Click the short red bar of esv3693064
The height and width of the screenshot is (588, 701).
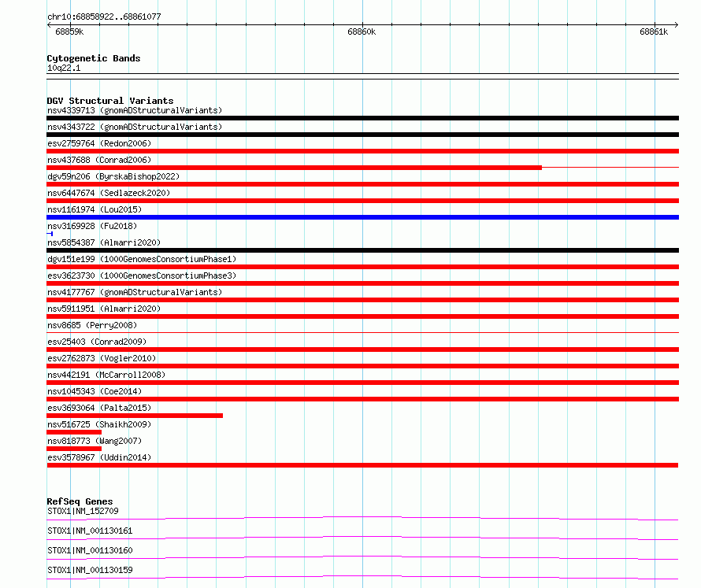click(x=135, y=416)
